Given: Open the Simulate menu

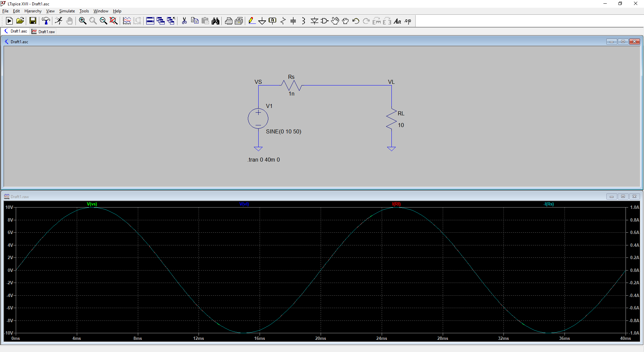Looking at the screenshot, I should [x=67, y=11].
